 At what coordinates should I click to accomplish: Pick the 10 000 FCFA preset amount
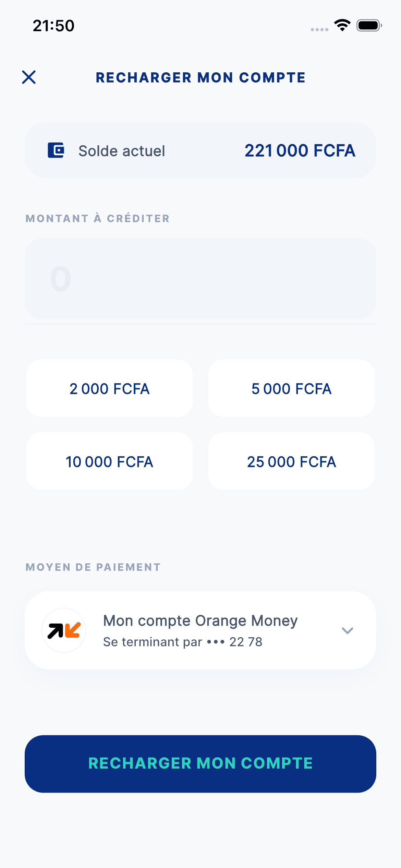109,461
